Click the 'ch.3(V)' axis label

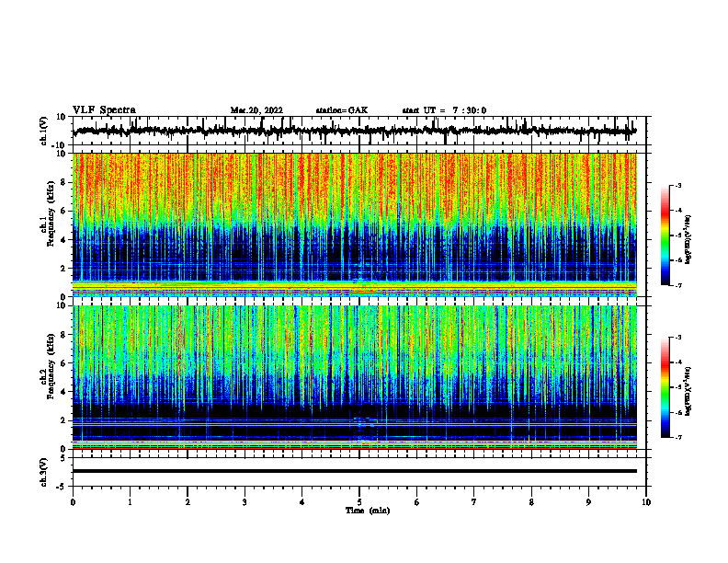pyautogui.click(x=44, y=472)
